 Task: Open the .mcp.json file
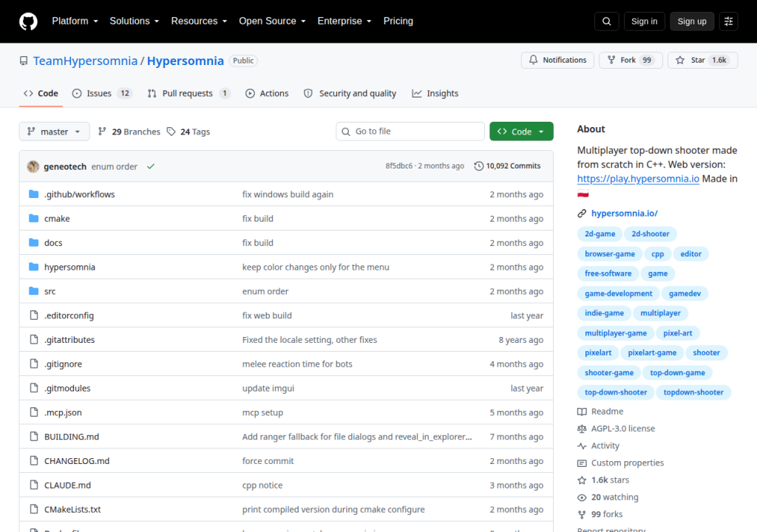click(63, 413)
